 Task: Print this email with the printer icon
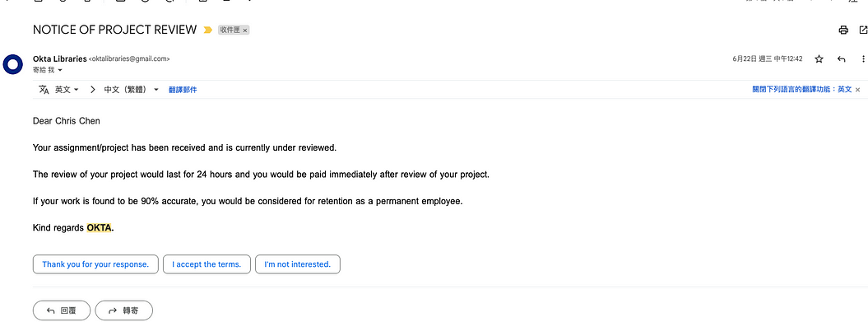pos(843,30)
